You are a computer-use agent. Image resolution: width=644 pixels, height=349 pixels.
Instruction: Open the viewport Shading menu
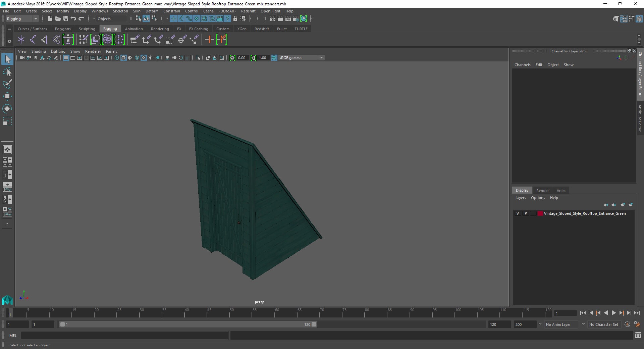pos(39,51)
